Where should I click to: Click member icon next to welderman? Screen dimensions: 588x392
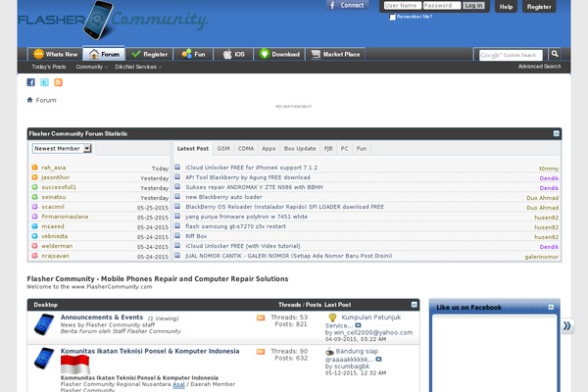34,246
